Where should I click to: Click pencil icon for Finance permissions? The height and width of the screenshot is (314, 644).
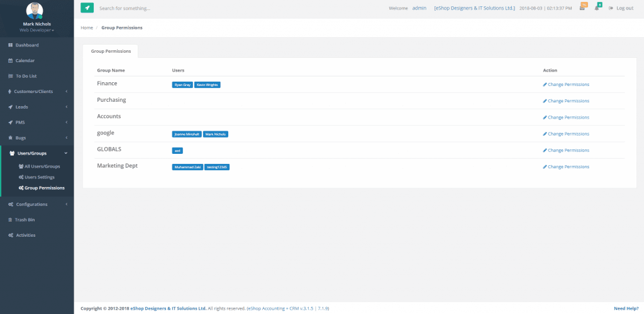(x=545, y=85)
